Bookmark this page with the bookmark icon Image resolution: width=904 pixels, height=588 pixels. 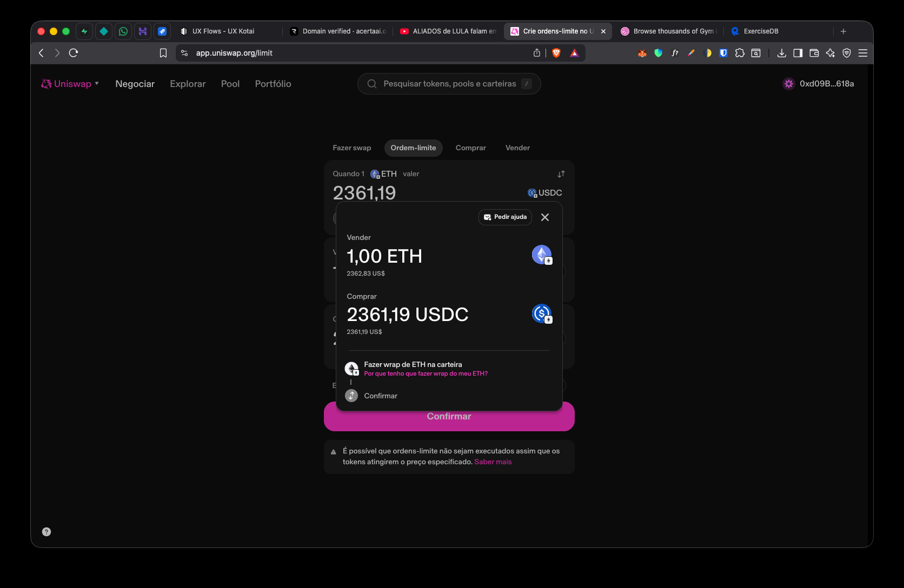coord(163,53)
